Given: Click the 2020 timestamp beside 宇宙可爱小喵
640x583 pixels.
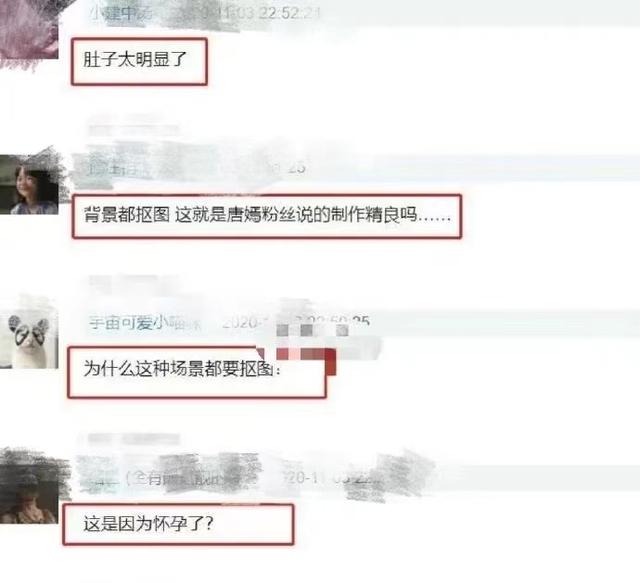Looking at the screenshot, I should [295, 323].
